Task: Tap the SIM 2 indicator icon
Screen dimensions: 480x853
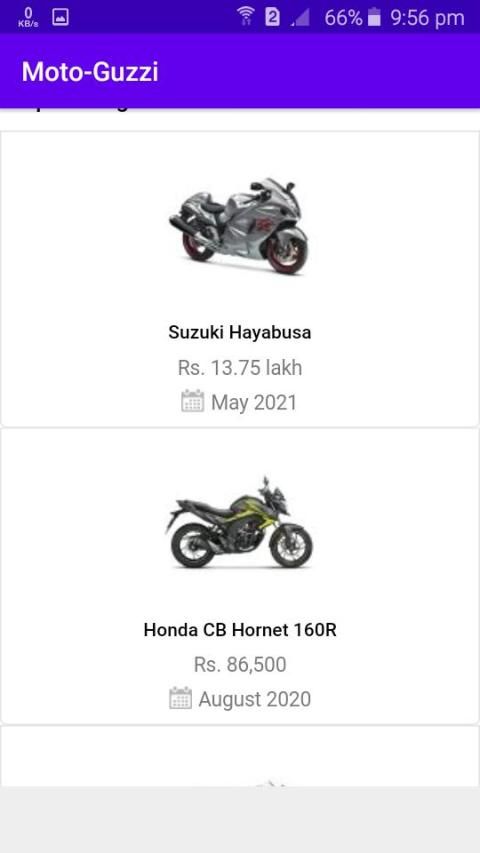Action: (x=272, y=17)
